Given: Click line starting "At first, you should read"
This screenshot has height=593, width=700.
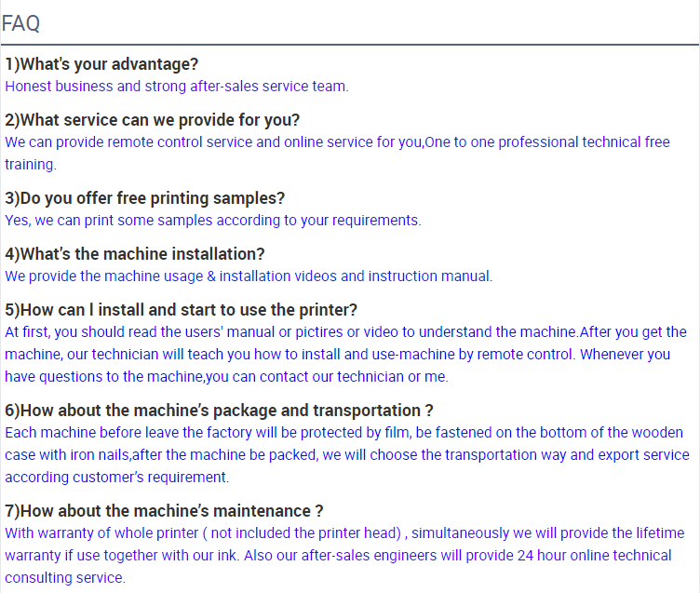Looking at the screenshot, I should coord(345,332).
